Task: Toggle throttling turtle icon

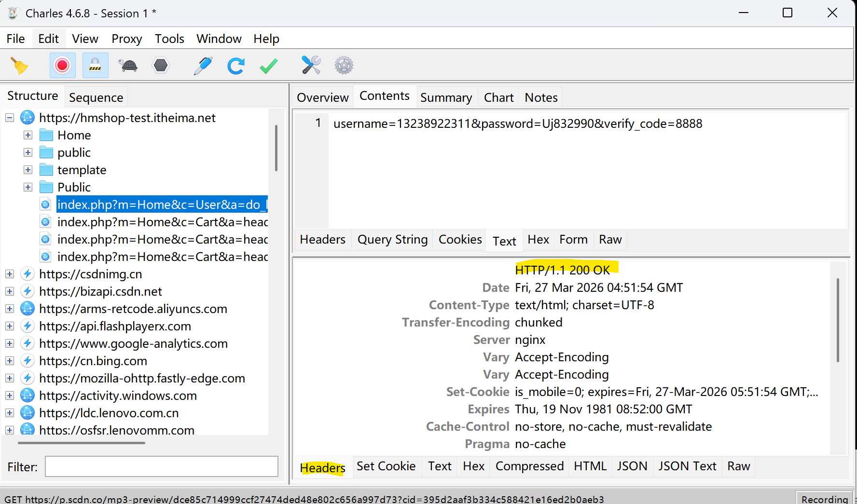Action: [128, 66]
